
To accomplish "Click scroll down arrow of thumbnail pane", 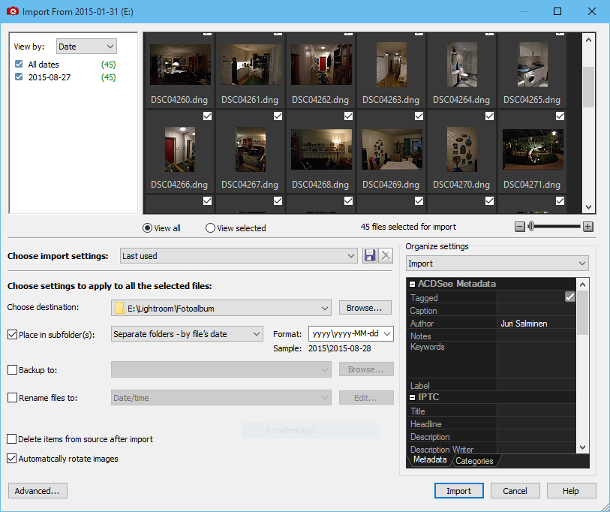I will pos(589,207).
